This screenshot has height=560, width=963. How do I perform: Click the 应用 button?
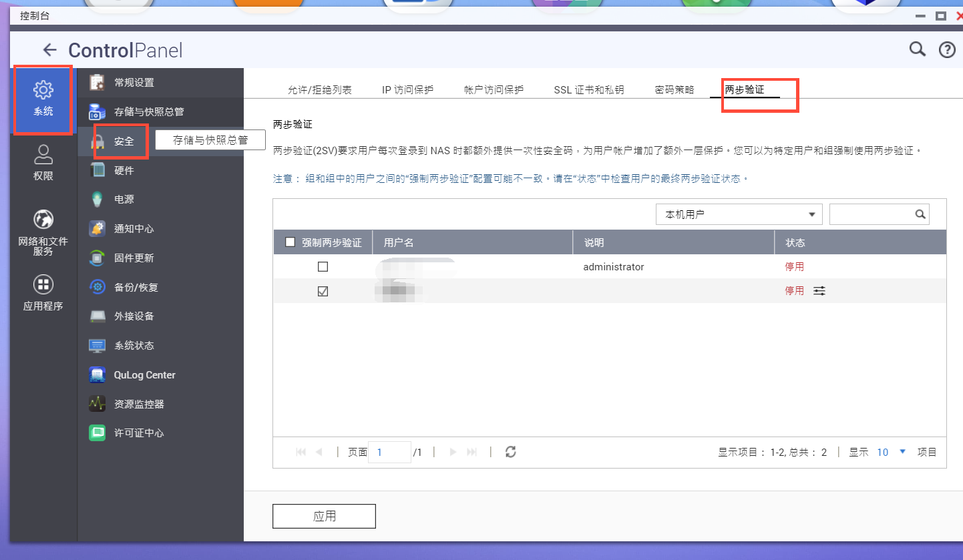(324, 516)
